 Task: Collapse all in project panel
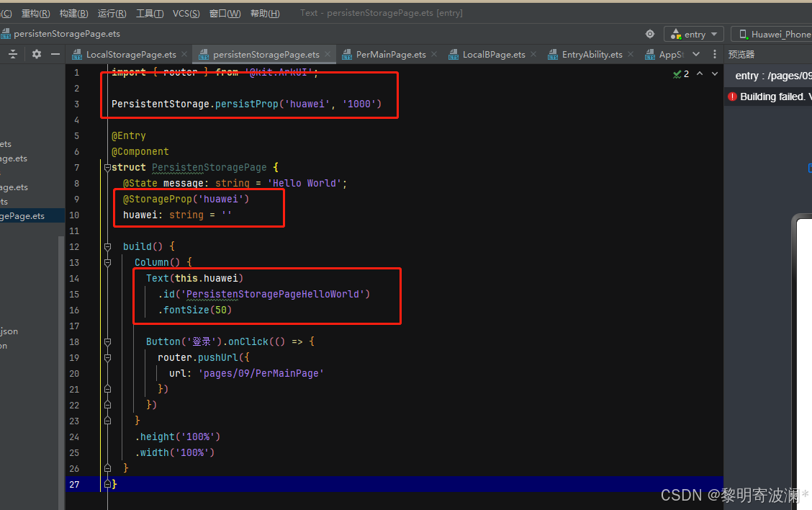click(13, 54)
